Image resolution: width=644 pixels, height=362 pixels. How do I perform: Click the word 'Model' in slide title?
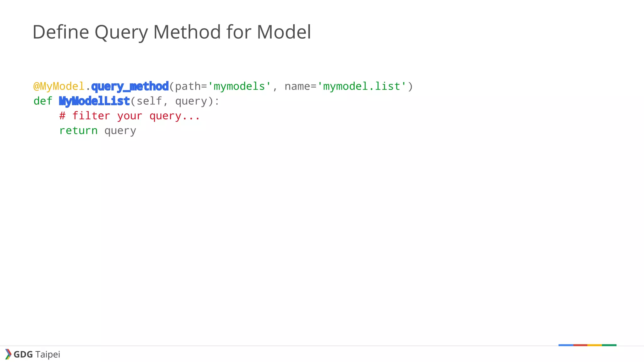[x=284, y=32]
